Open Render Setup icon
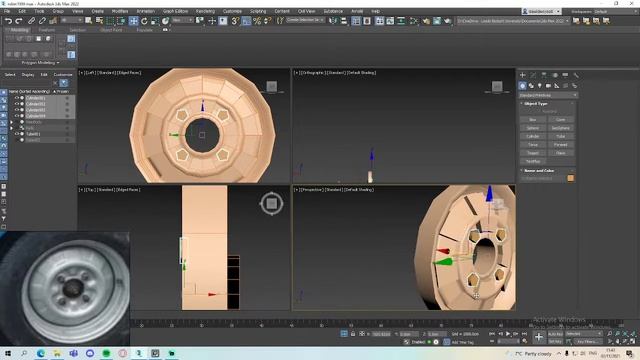The height and width of the screenshot is (360, 640). [426, 21]
